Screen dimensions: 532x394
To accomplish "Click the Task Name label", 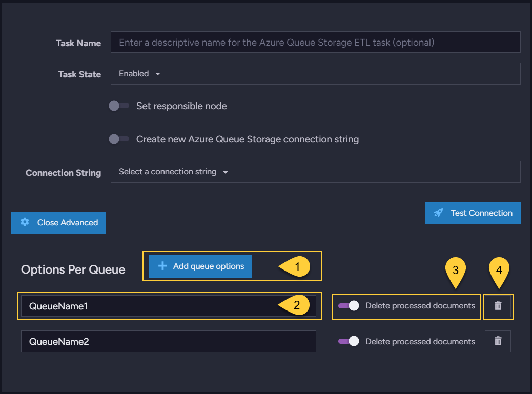I will (78, 43).
